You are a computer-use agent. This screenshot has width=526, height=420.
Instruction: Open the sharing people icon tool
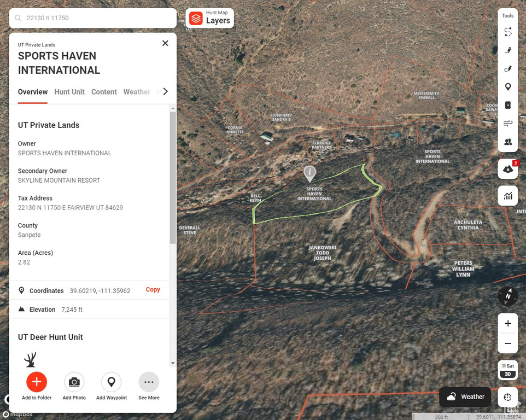pos(508,142)
